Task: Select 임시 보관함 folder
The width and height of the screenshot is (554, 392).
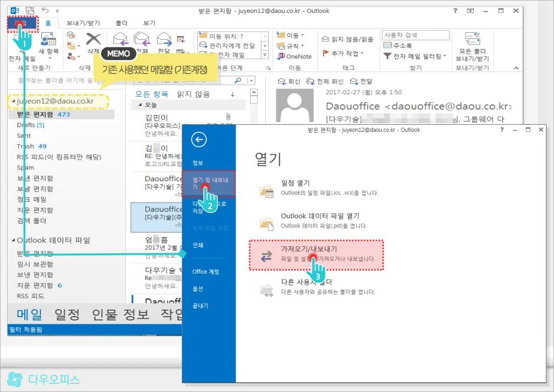Action: [35, 264]
